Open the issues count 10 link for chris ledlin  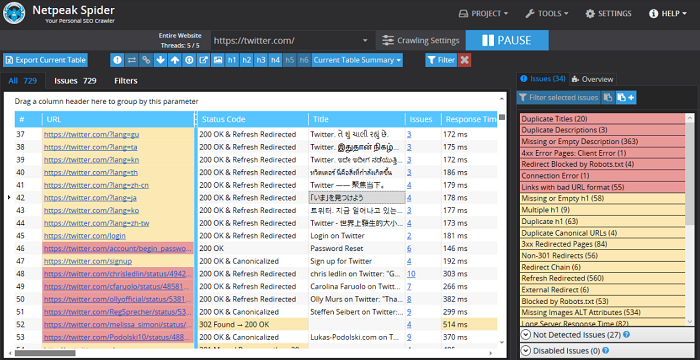411,274
